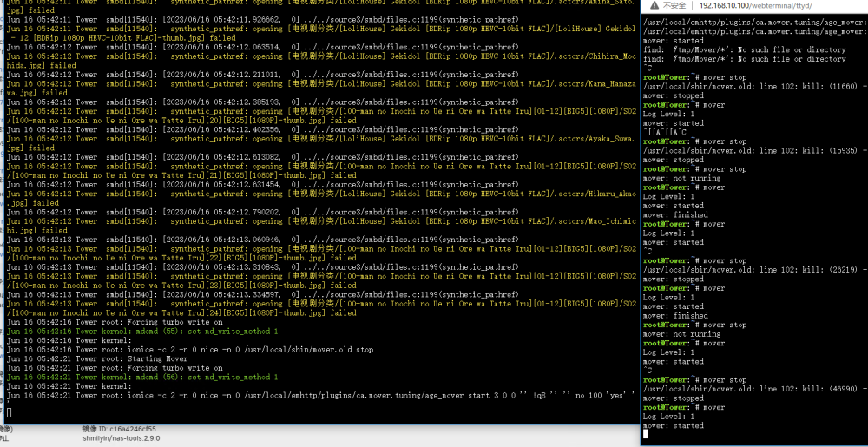The height and width of the screenshot is (447, 868).
Task: Click the log line ending '.actors/Mao_Ichimic'
Action: pyautogui.click(x=321, y=221)
